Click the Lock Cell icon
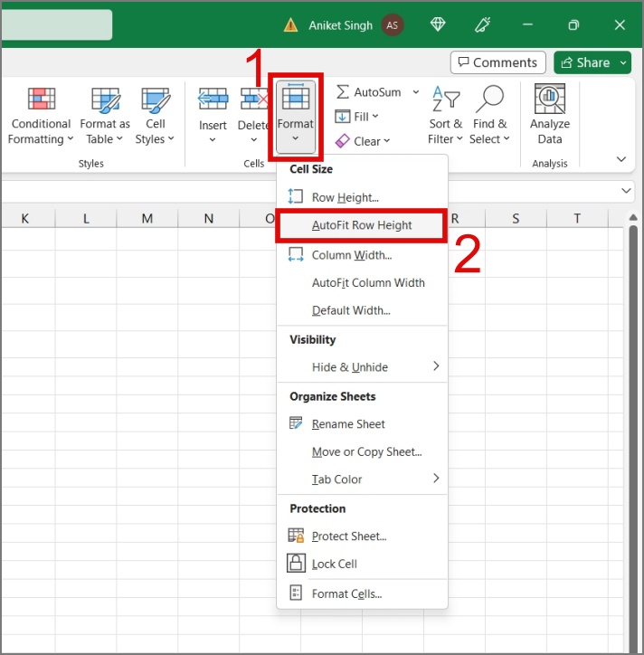 (x=296, y=563)
